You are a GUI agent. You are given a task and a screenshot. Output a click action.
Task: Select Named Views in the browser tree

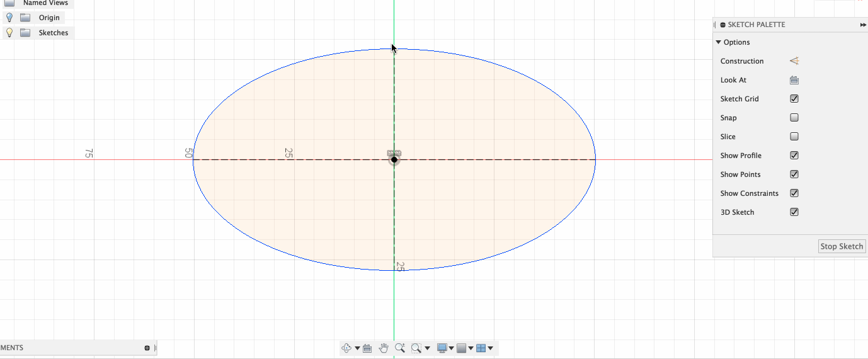coord(45,3)
